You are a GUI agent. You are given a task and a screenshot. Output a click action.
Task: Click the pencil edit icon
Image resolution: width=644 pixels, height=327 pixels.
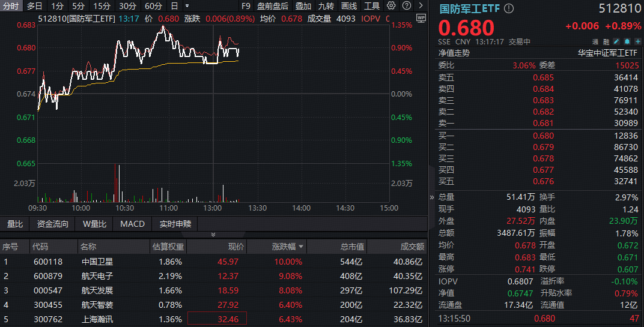pos(616,42)
